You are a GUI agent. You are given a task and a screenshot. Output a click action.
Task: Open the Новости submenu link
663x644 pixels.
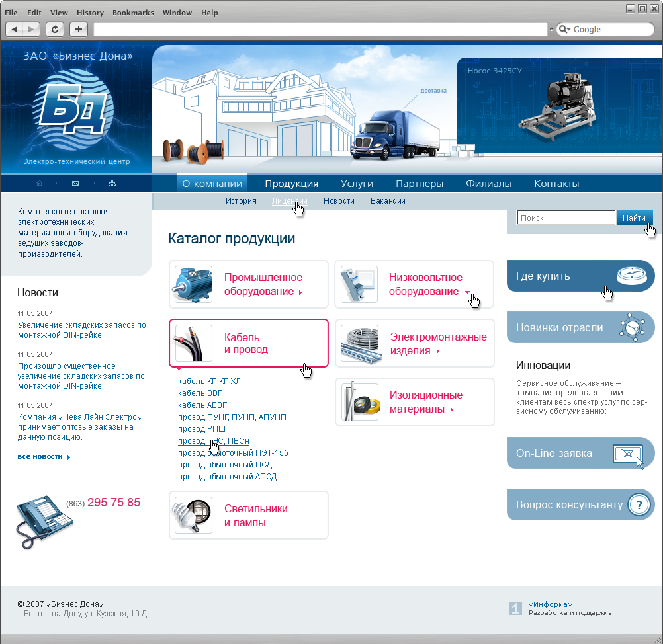coord(339,201)
